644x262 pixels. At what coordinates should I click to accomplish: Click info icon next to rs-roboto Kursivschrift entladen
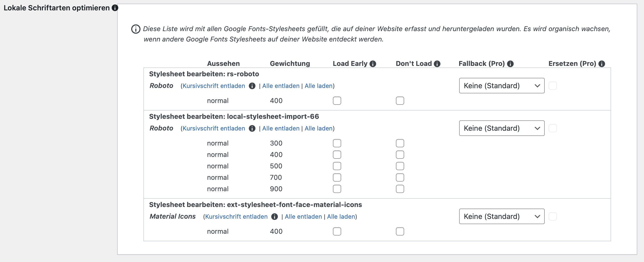coord(252,86)
